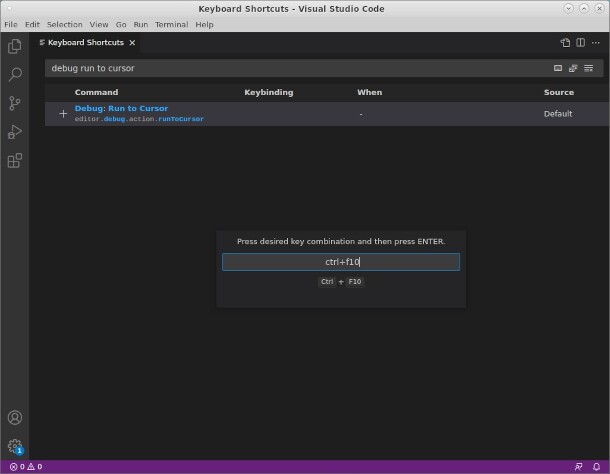The image size is (610, 474).
Task: Open the Explorer view in activity bar
Action: pos(15,46)
